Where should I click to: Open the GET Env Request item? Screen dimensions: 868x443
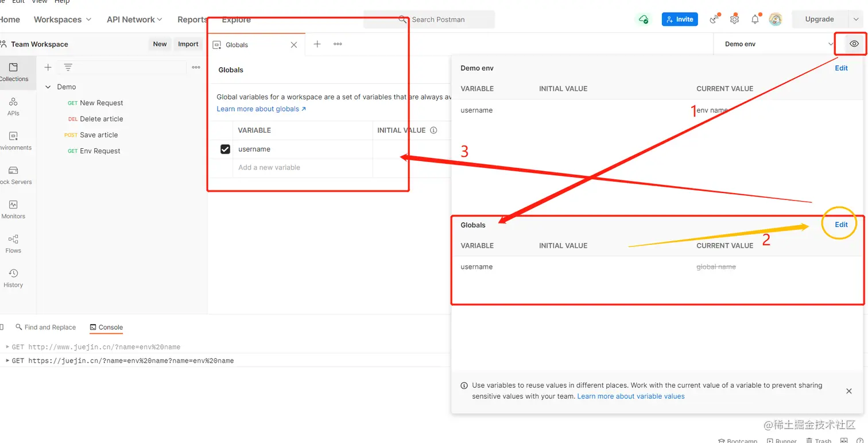point(94,151)
